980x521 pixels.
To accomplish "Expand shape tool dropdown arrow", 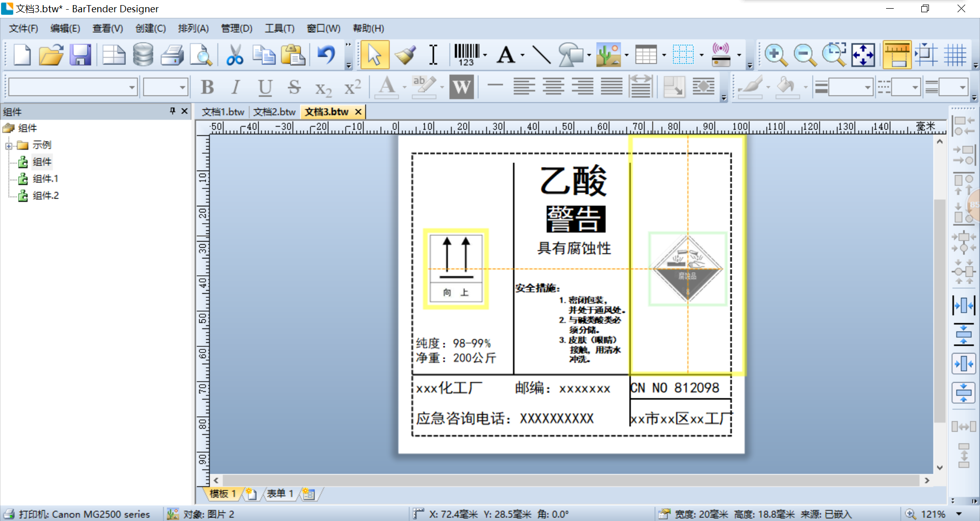I will [589, 55].
